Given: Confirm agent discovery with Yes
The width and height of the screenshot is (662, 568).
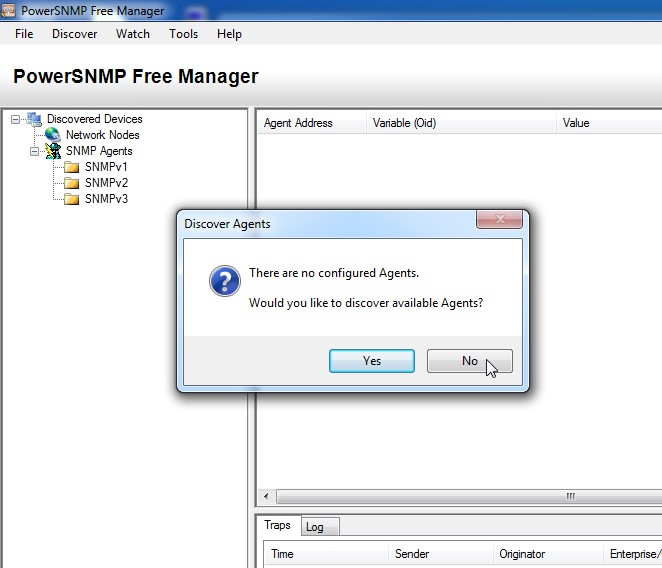Looking at the screenshot, I should coord(372,361).
